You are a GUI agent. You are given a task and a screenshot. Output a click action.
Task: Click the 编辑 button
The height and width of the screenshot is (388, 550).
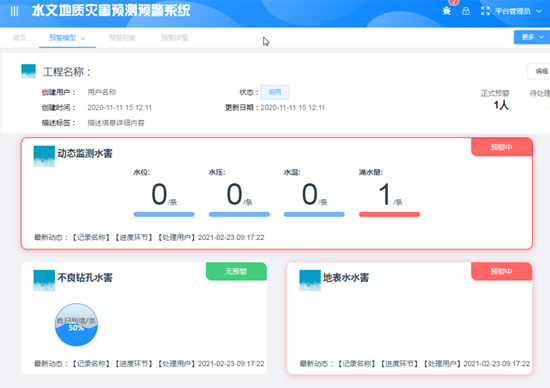tap(539, 71)
